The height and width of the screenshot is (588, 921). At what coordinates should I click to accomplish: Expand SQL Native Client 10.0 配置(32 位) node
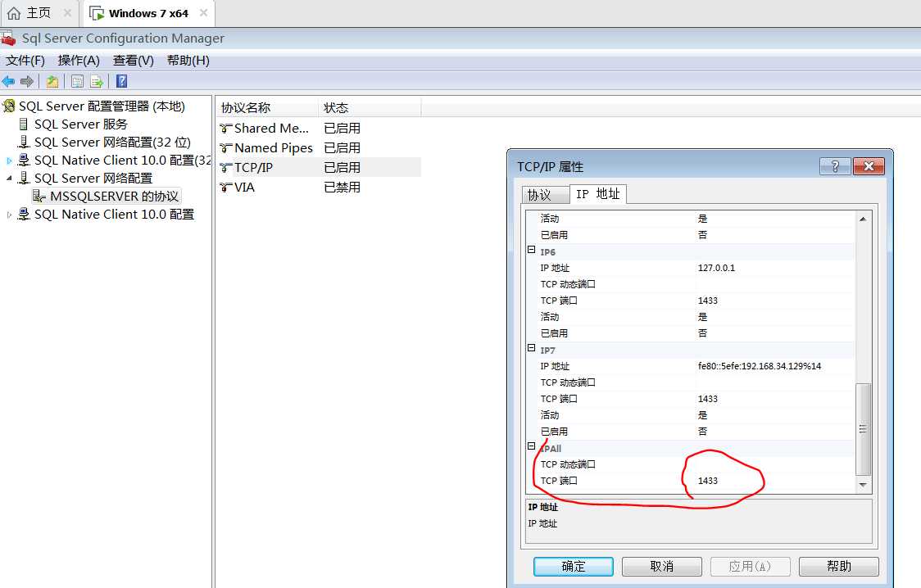pyautogui.click(x=9, y=161)
